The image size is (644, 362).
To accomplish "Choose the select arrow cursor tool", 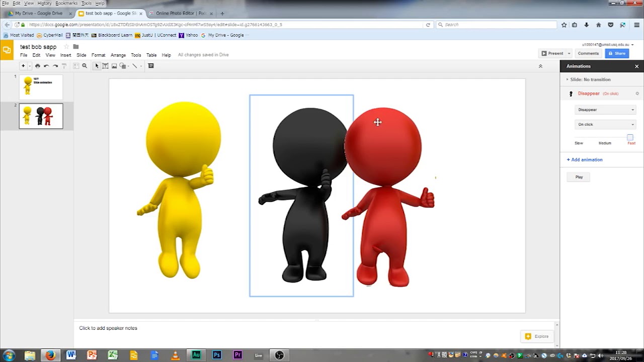I will 97,66.
